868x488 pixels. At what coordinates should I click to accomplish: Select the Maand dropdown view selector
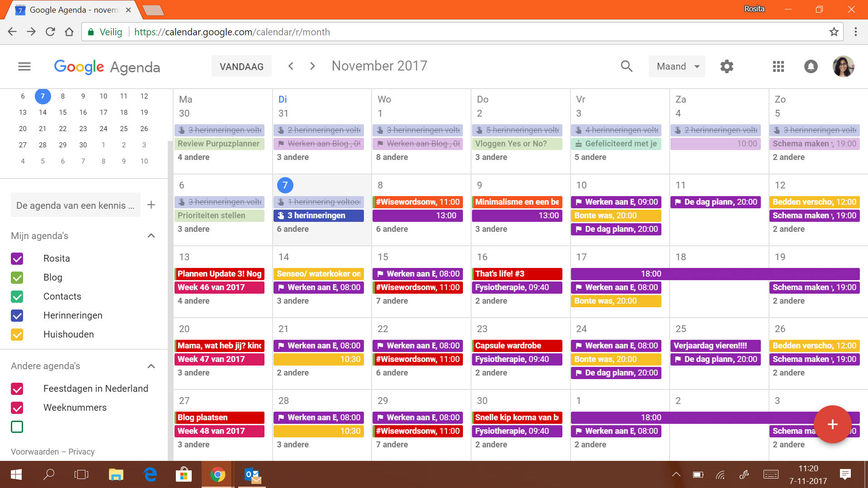point(677,66)
